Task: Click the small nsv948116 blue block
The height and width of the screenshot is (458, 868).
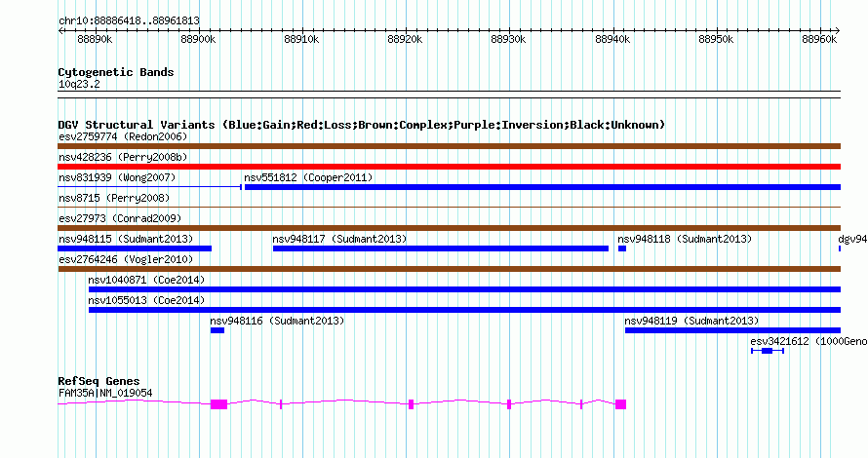Action: point(217,330)
